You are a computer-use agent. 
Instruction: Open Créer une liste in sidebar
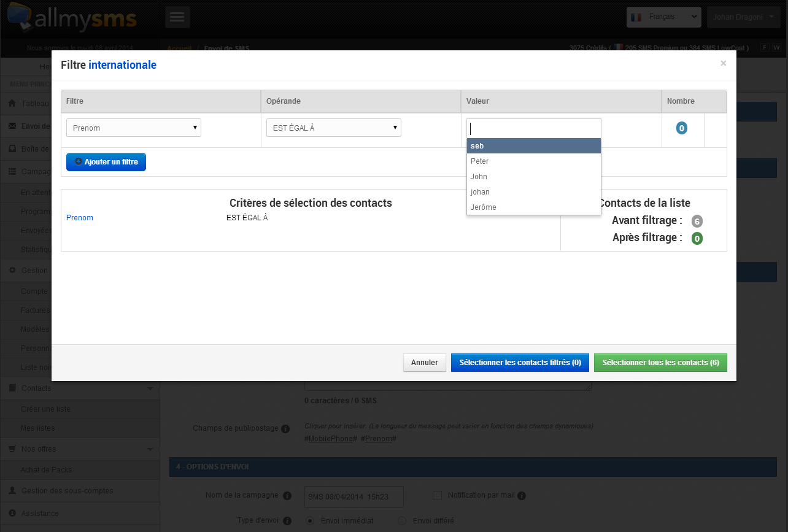(x=45, y=409)
